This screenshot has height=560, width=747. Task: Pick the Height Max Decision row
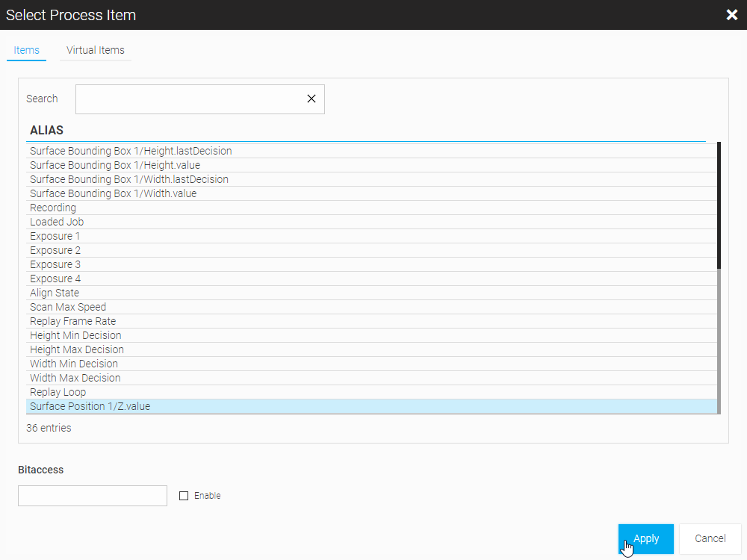point(77,349)
